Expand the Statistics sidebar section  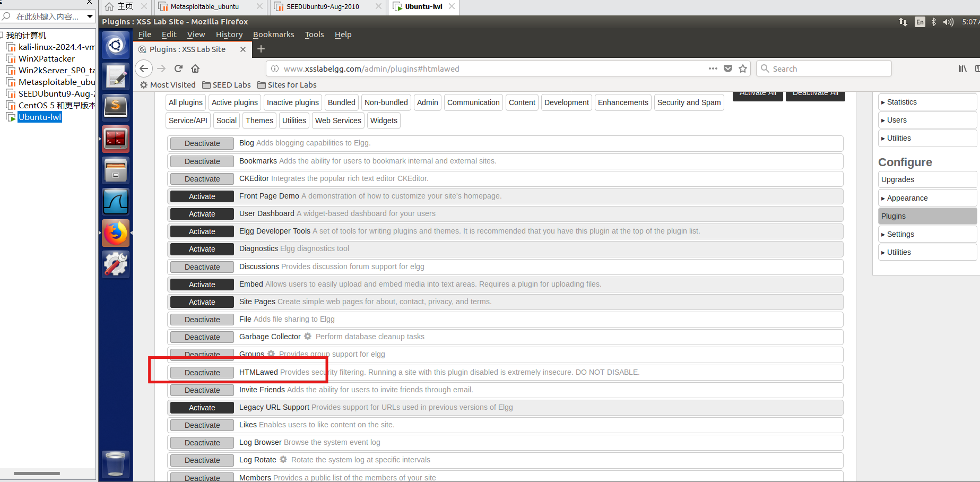927,102
